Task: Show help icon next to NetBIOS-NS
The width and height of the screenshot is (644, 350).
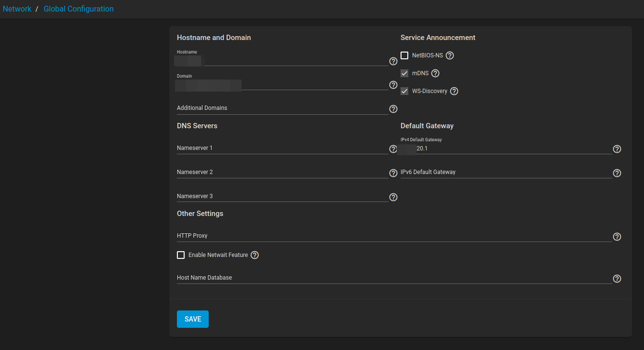Action: tap(450, 55)
